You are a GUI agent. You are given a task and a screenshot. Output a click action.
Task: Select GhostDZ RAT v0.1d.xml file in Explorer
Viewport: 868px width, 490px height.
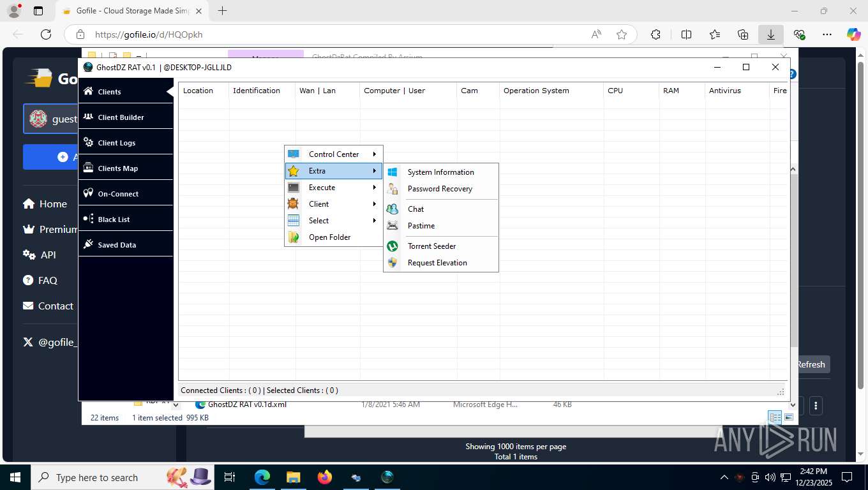point(247,405)
